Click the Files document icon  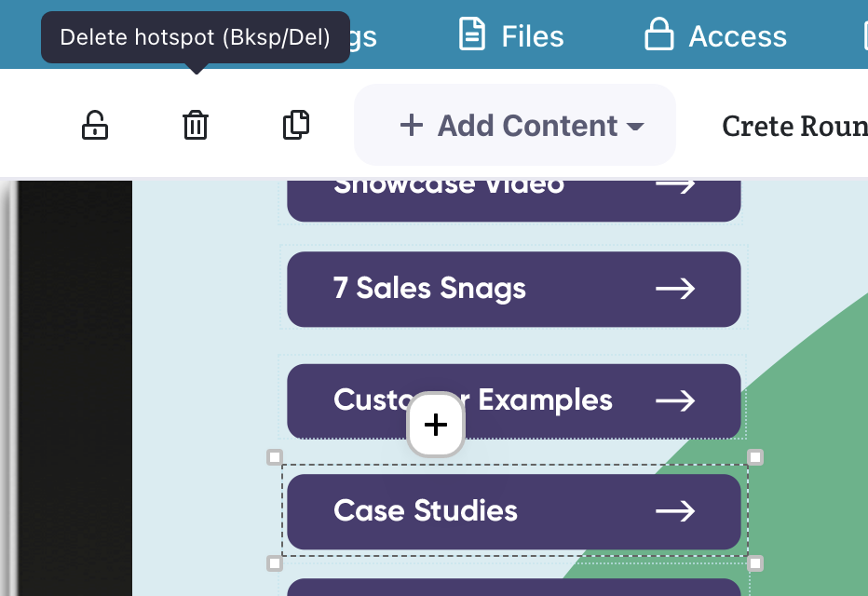(x=473, y=35)
